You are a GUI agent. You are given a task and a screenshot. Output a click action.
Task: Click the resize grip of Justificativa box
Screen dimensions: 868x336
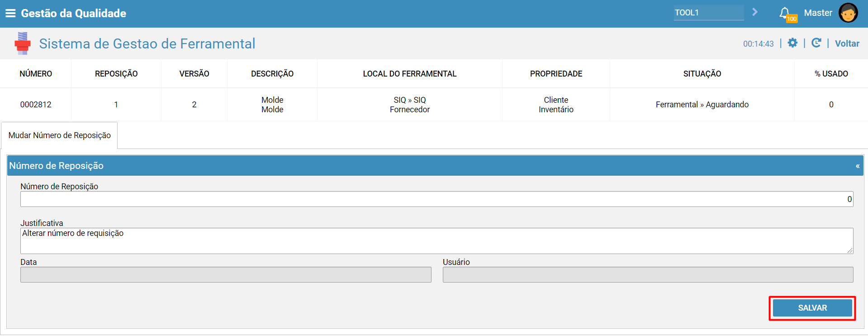(850, 250)
